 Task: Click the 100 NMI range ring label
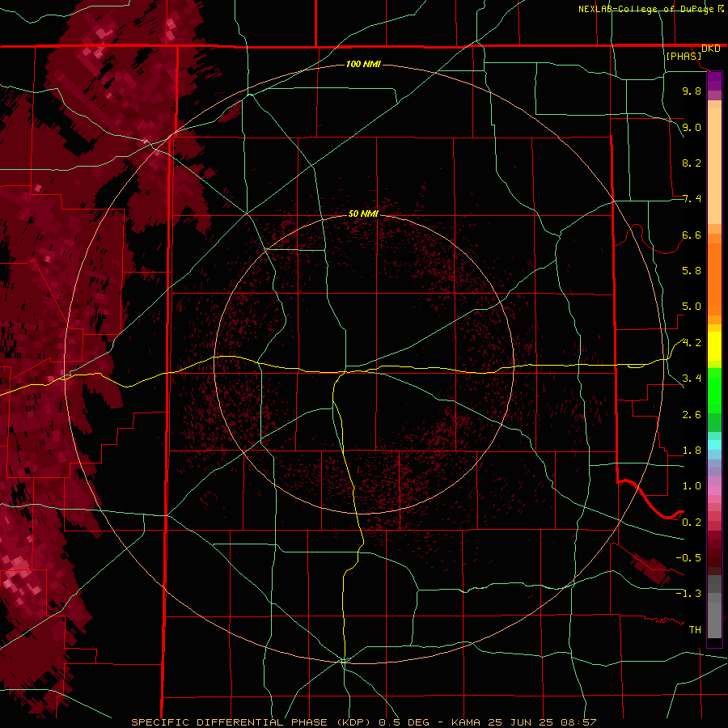pos(363,64)
